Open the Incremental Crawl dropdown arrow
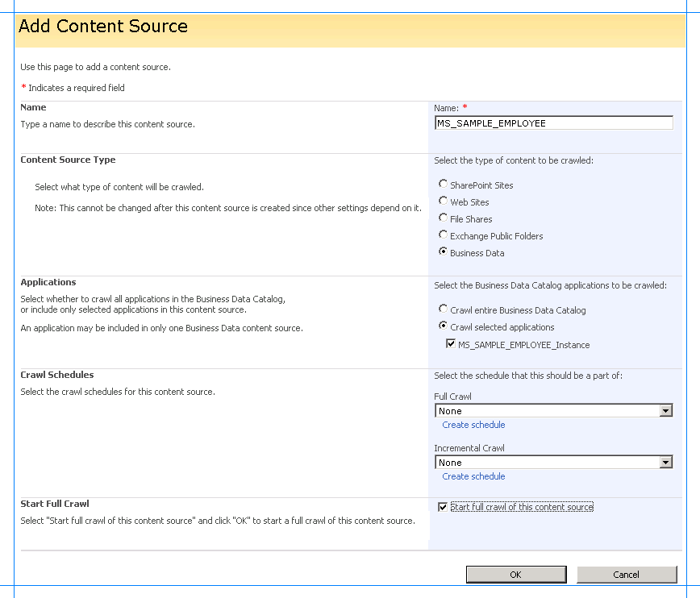The image size is (700, 598). [667, 462]
